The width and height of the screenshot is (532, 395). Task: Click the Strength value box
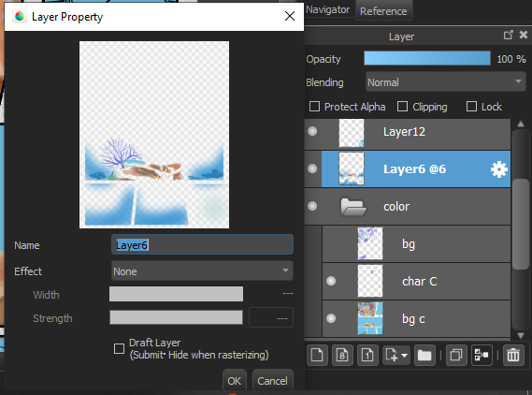tap(271, 317)
